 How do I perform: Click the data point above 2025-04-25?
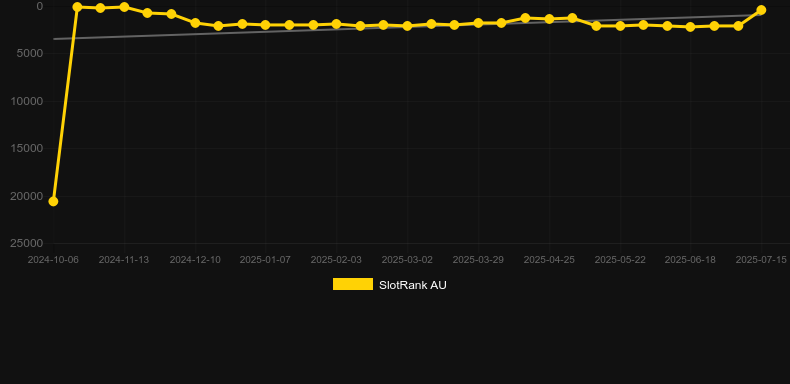549,19
